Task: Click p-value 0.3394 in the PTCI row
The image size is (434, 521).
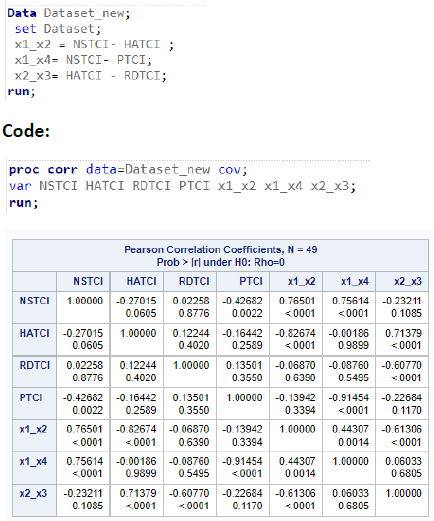Action: point(300,410)
